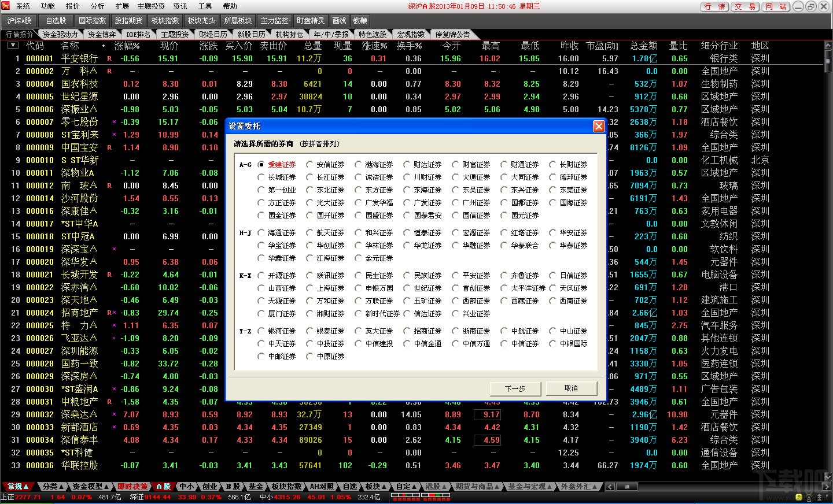
Task: Click the 下一步 button in the dialog
Action: pyautogui.click(x=515, y=388)
